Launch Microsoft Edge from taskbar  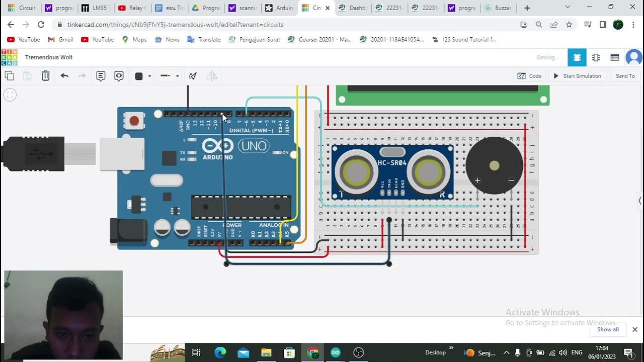click(220, 352)
